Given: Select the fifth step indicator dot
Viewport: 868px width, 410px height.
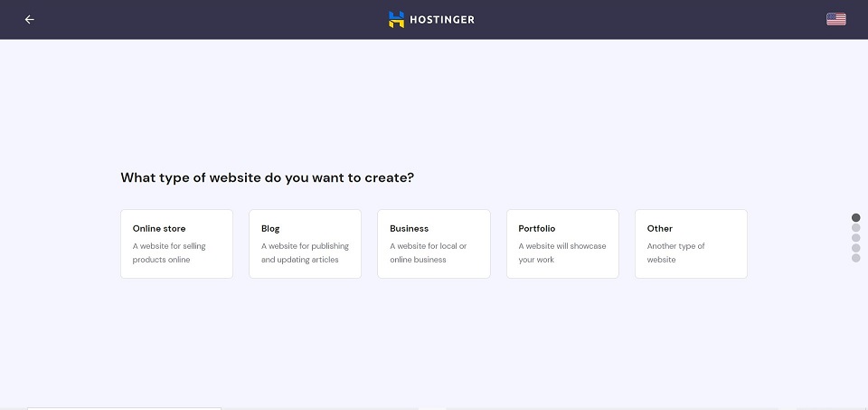Looking at the screenshot, I should pos(856,258).
